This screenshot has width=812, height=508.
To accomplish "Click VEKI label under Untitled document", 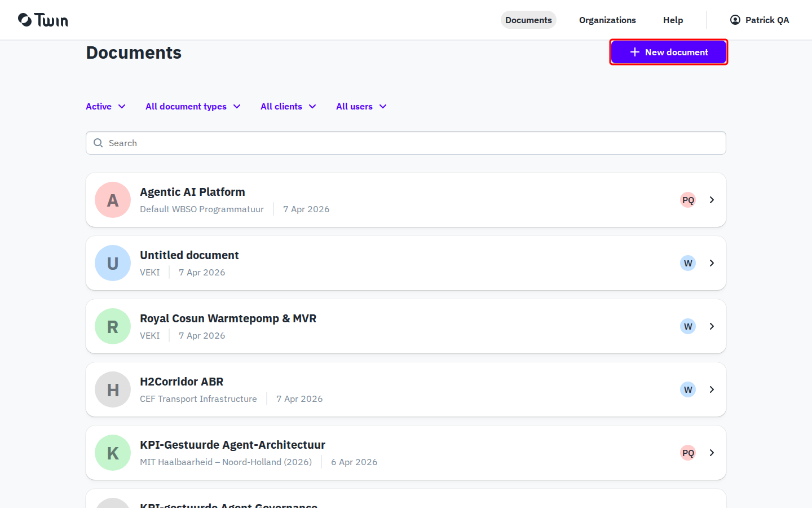I will 150,272.
